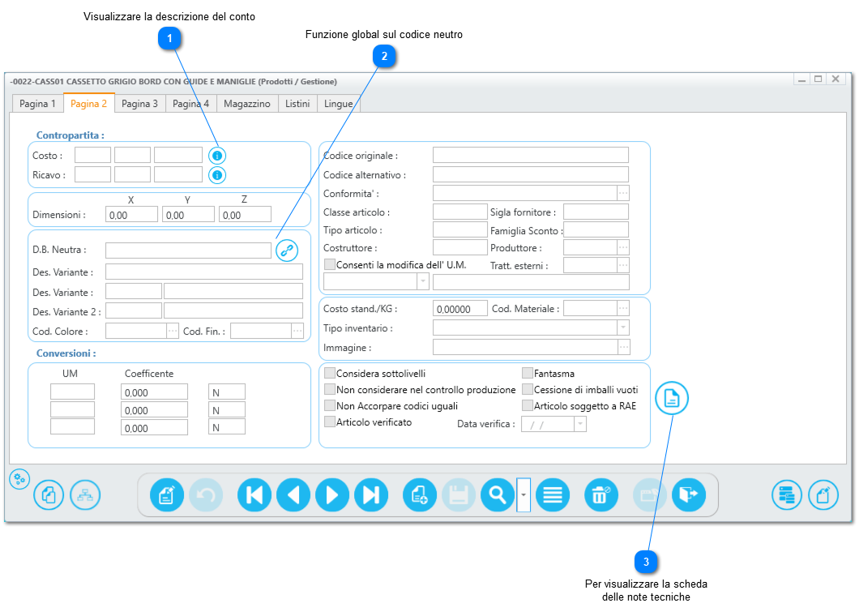Click the Sigla fornitore field

pyautogui.click(x=596, y=212)
